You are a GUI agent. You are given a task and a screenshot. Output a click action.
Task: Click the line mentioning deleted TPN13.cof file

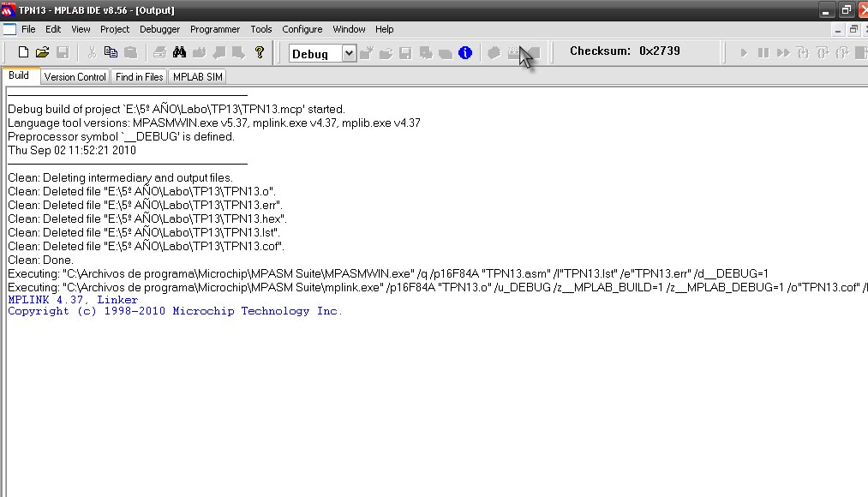147,246
